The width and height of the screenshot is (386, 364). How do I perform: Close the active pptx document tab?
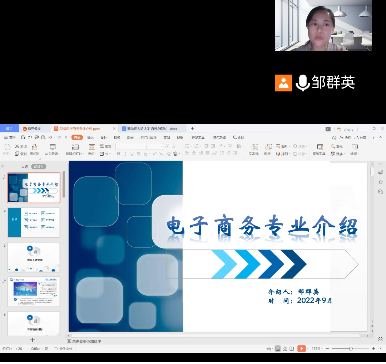click(114, 128)
